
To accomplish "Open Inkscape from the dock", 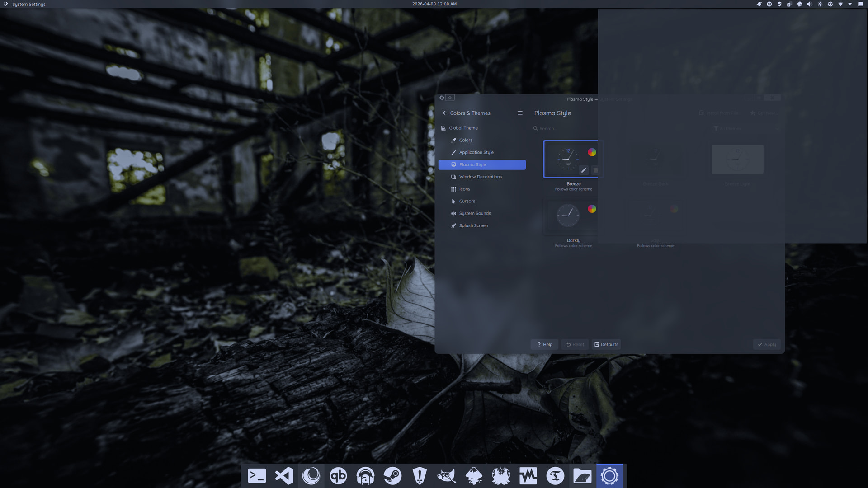I will [x=474, y=476].
